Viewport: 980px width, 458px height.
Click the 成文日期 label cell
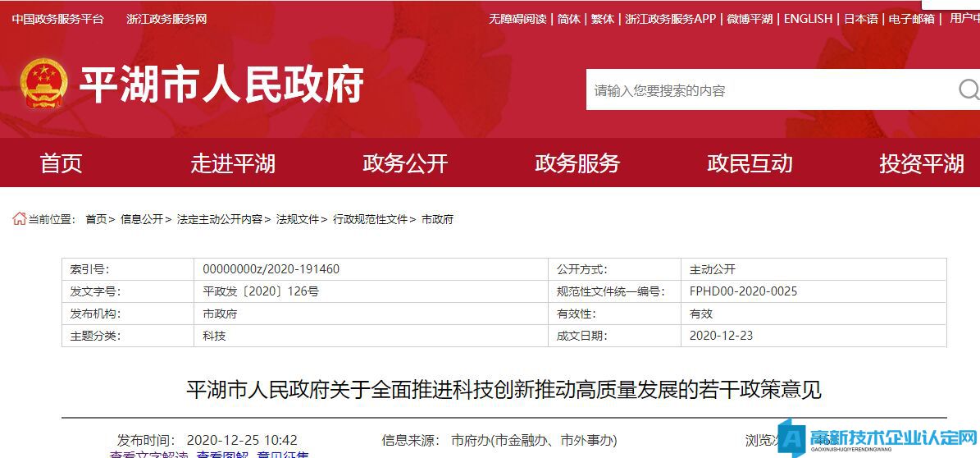pos(614,336)
